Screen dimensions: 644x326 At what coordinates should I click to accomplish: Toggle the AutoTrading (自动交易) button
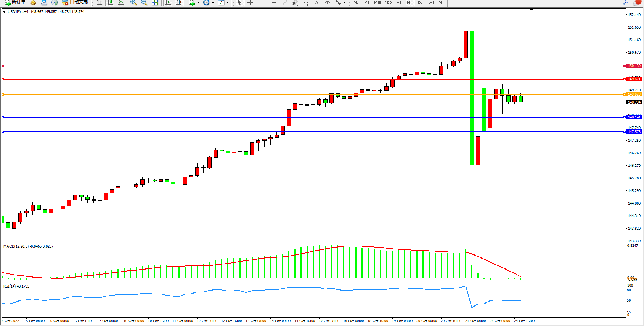tap(75, 2)
